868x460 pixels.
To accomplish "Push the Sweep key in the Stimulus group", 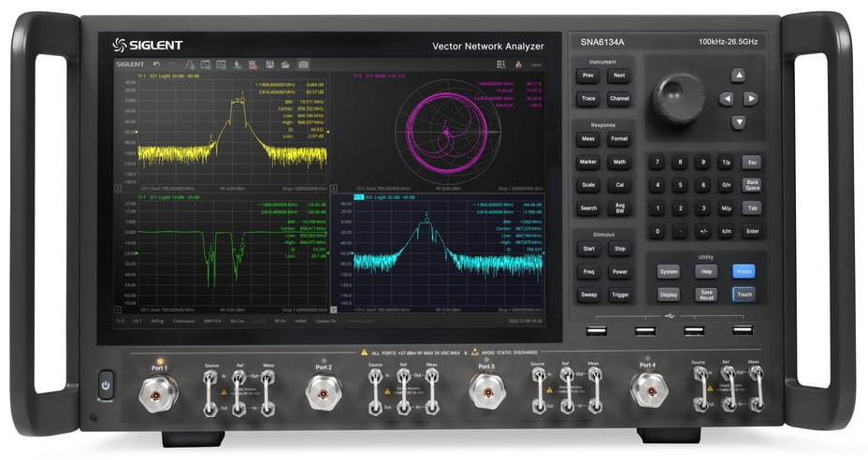I will click(588, 295).
